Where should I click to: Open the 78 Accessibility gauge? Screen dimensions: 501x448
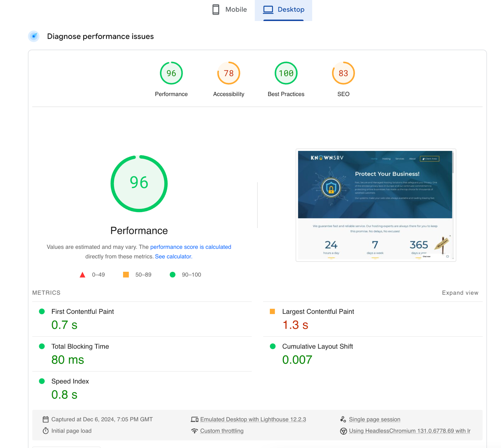[x=229, y=73]
